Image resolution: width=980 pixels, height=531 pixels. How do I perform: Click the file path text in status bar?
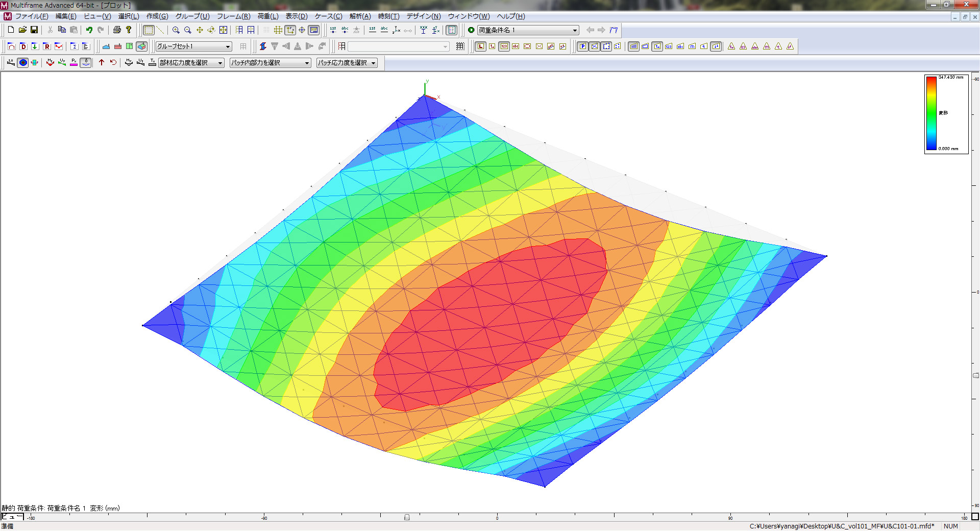tap(842, 526)
